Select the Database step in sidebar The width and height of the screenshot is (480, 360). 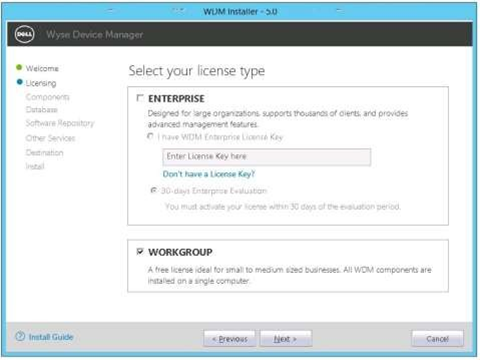point(42,110)
